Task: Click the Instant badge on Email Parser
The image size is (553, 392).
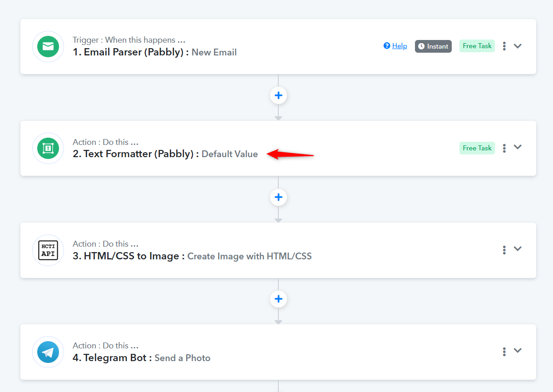Action: [x=433, y=46]
